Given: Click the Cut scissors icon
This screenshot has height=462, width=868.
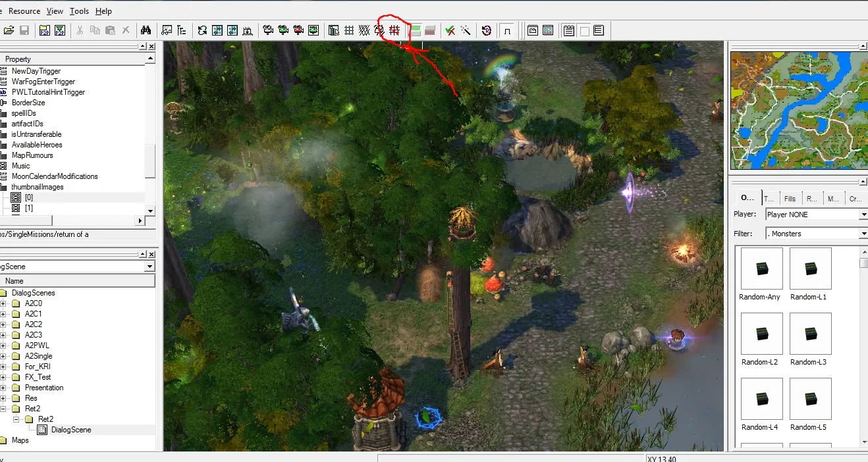Looking at the screenshot, I should (80, 30).
